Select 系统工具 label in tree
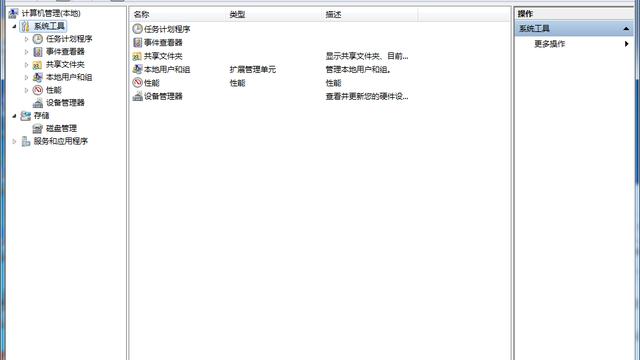Image resolution: width=640 pixels, height=360 pixels. [49, 26]
